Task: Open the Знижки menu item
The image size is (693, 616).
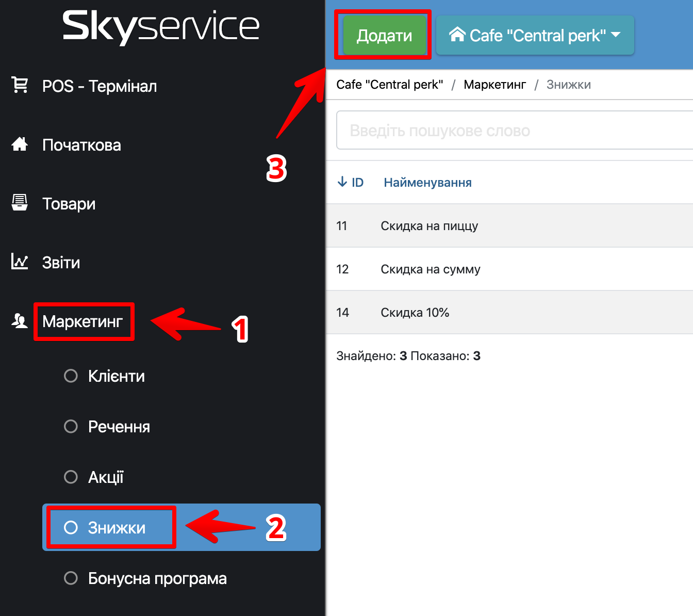Action: [117, 528]
